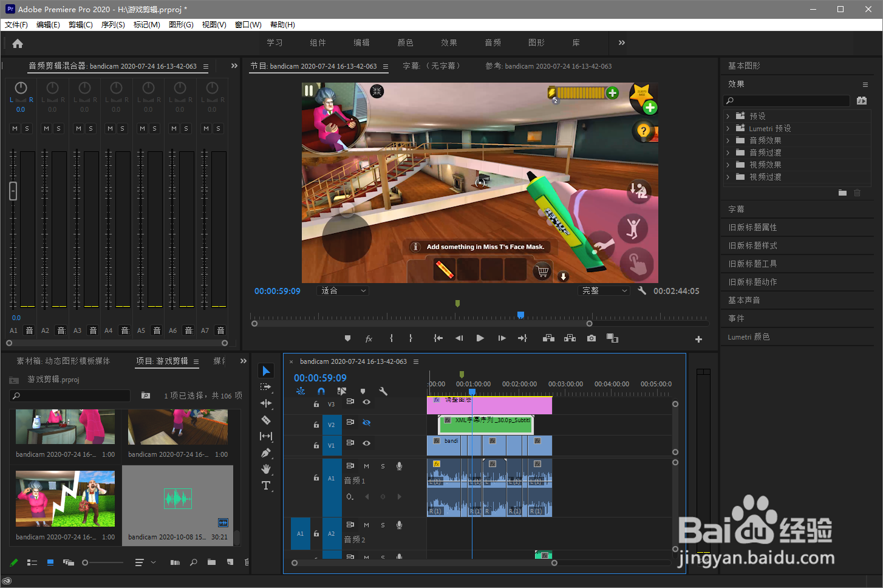Expand the 视频效果 folder

[728, 165]
